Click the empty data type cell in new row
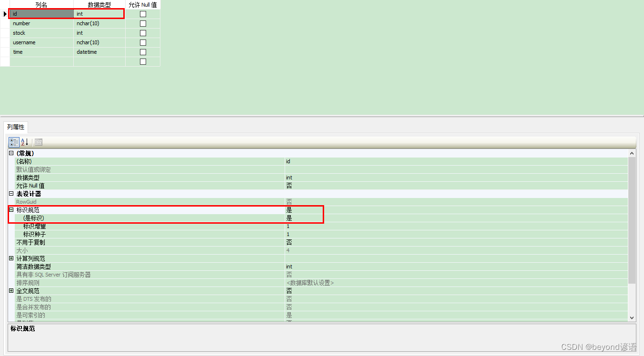Viewport: 644px width, 356px height. (x=99, y=61)
